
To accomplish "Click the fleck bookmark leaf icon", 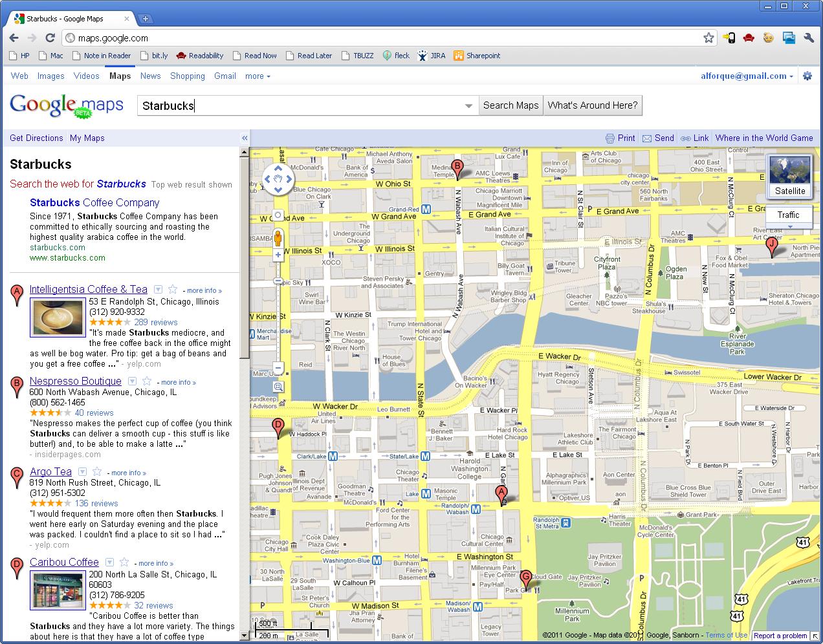I will pos(387,56).
